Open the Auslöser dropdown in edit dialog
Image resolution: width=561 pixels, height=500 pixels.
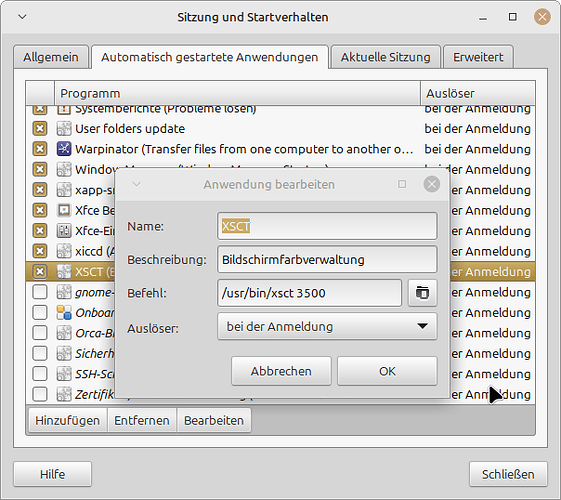(x=327, y=327)
